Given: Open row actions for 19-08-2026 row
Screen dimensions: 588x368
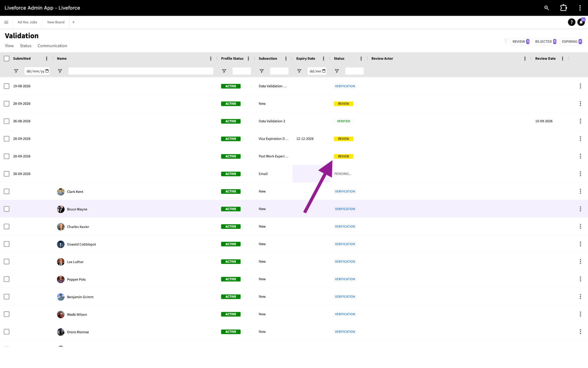Looking at the screenshot, I should [580, 86].
